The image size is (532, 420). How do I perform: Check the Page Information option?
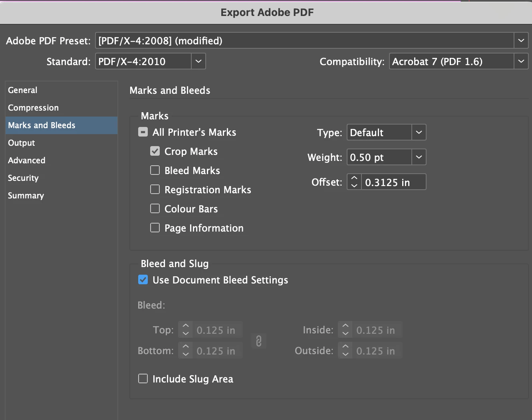click(x=155, y=228)
